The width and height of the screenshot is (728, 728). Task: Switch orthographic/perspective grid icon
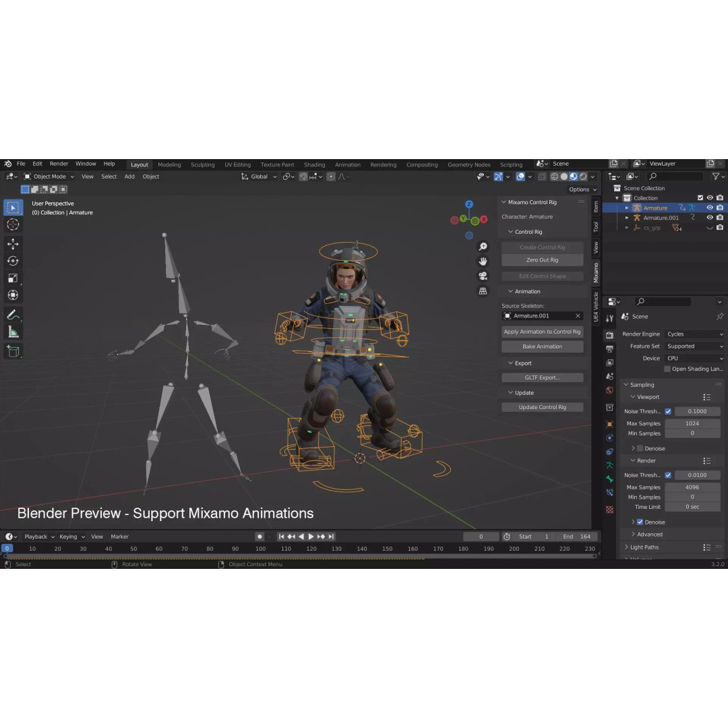click(x=483, y=291)
